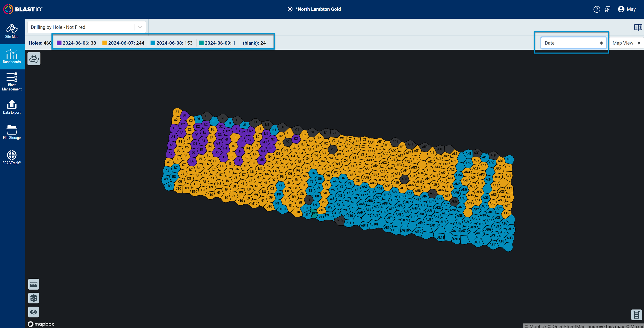Viewport: 644px width, 328px height.
Task: Open the support chat icon
Action: (x=607, y=9)
